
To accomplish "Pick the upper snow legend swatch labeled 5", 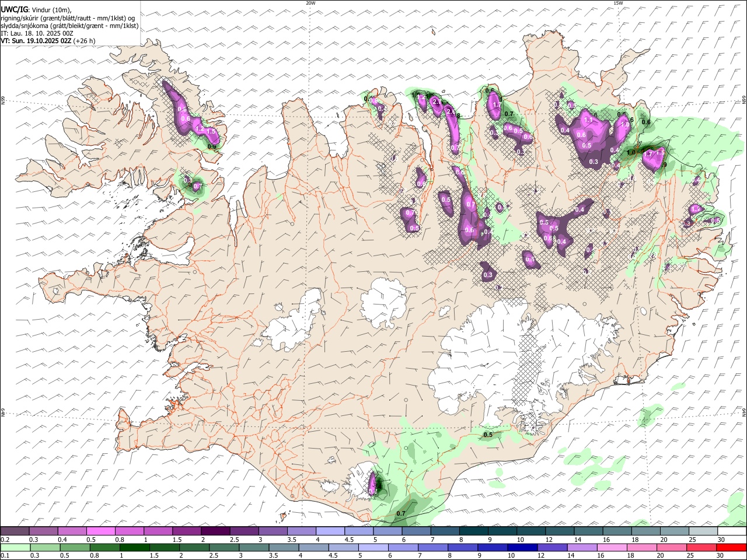I will pyautogui.click(x=388, y=531).
